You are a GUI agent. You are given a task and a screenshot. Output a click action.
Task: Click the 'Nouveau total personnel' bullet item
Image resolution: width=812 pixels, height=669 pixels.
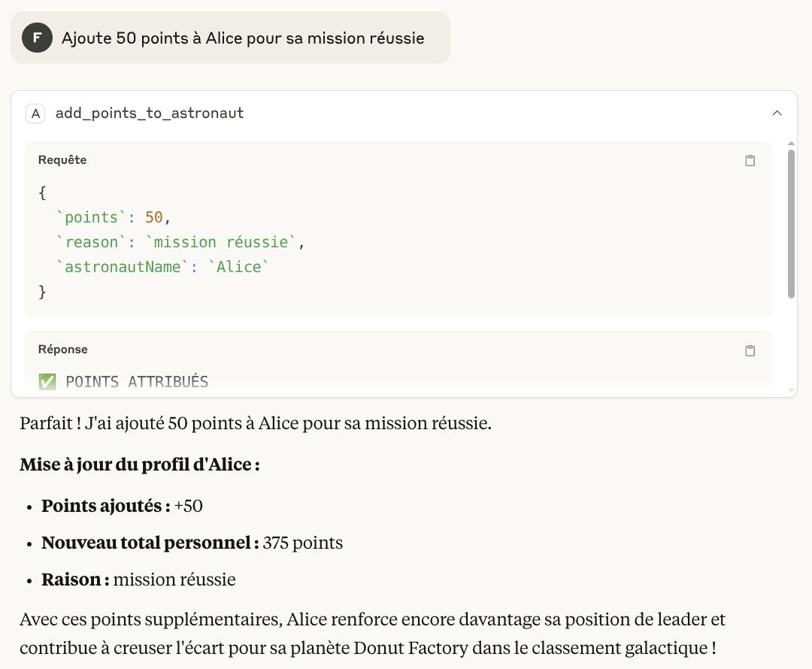pos(192,543)
